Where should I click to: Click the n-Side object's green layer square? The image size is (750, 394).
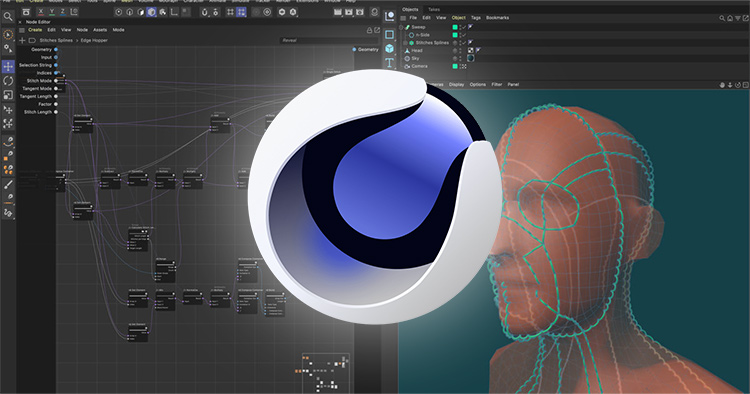coord(455,35)
